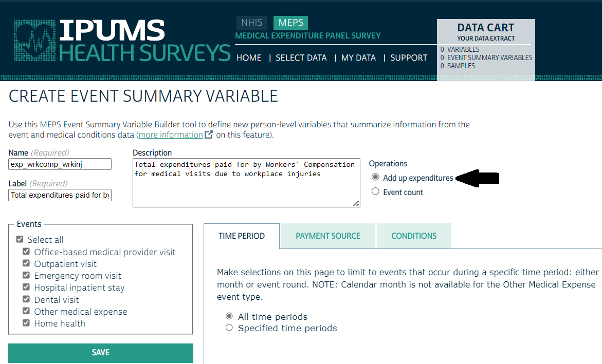Click the TIME PERIOD tab
602x364 pixels.
(x=242, y=236)
